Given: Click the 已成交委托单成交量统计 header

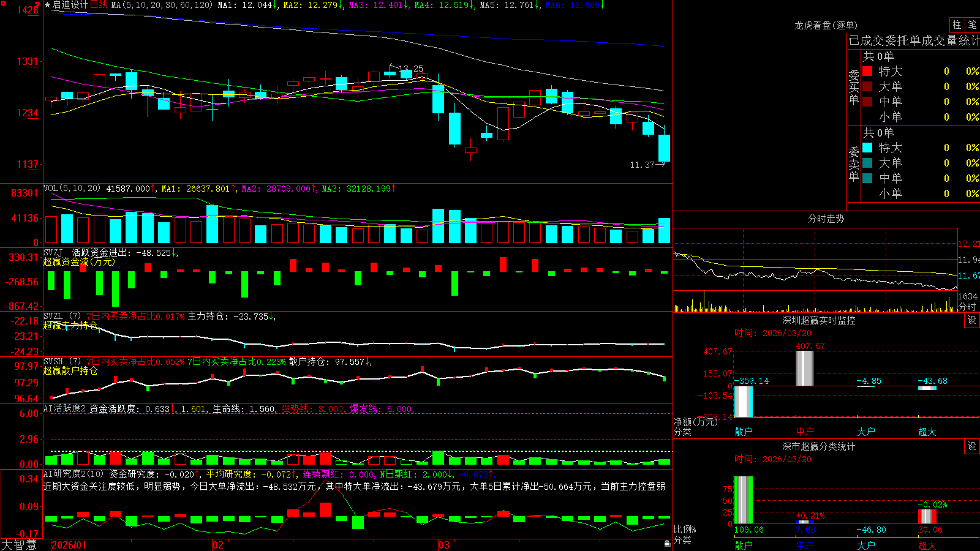Looking at the screenshot, I should 914,41.
